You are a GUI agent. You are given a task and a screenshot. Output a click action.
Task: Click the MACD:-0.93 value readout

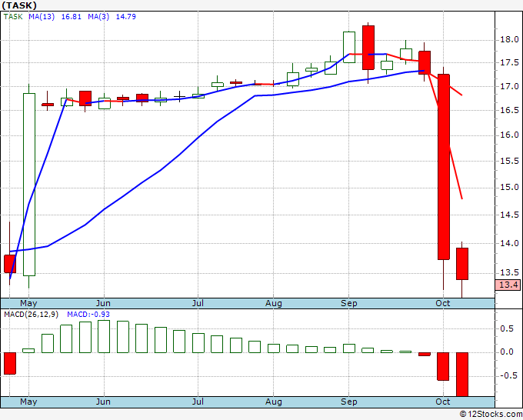88,315
